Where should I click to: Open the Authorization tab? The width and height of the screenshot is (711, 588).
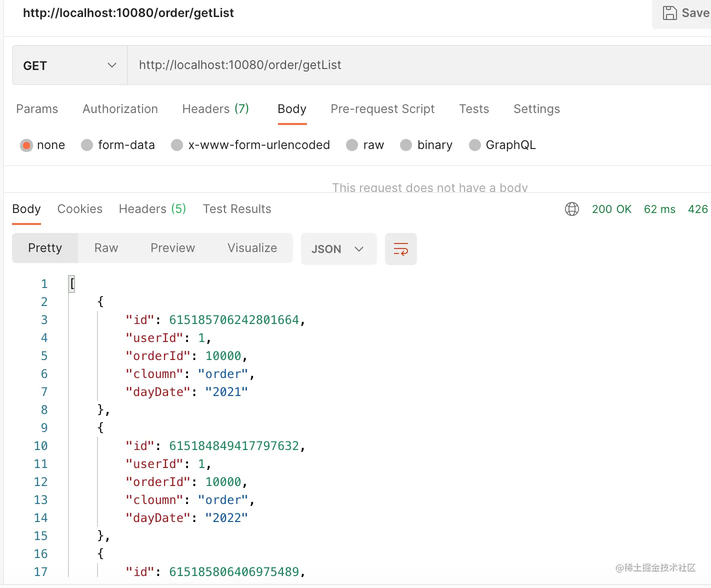pyautogui.click(x=120, y=109)
